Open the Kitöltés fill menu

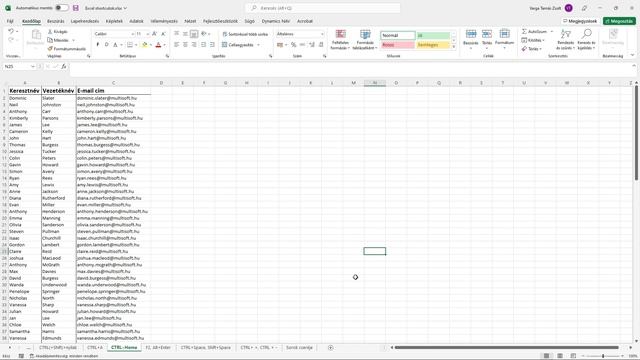[x=533, y=40]
